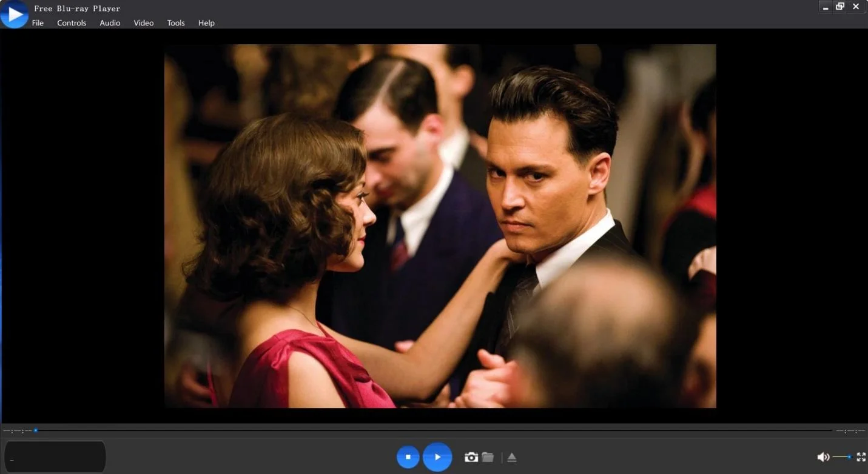Viewport: 868px width, 474px height.
Task: Open the Video menu
Action: click(x=144, y=23)
